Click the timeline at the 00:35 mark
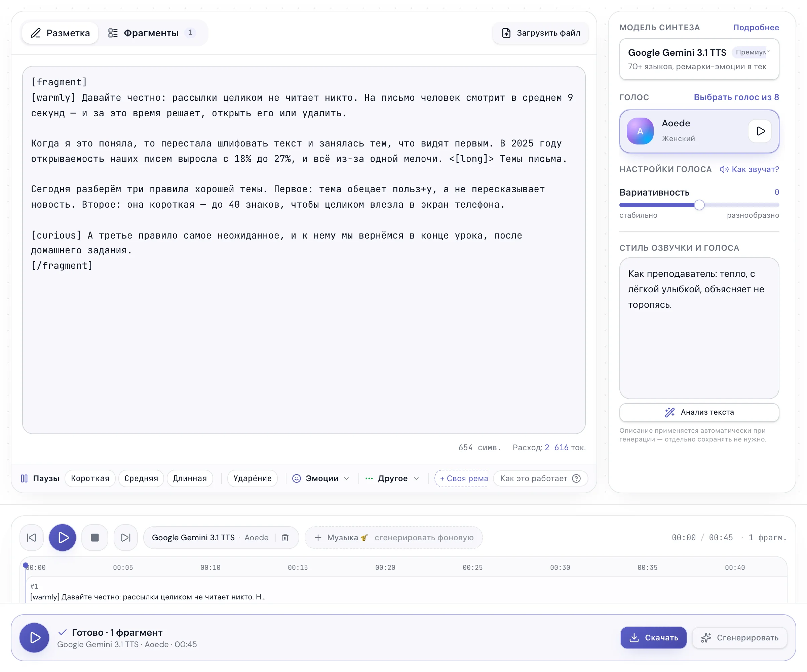The width and height of the screenshot is (807, 672). click(648, 568)
